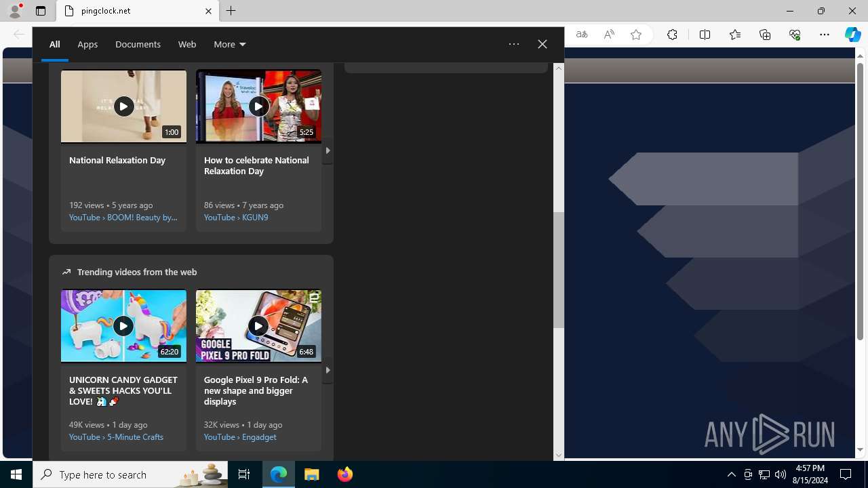Toggle Edge split screen icon
Viewport: 868px width, 488px height.
click(705, 35)
